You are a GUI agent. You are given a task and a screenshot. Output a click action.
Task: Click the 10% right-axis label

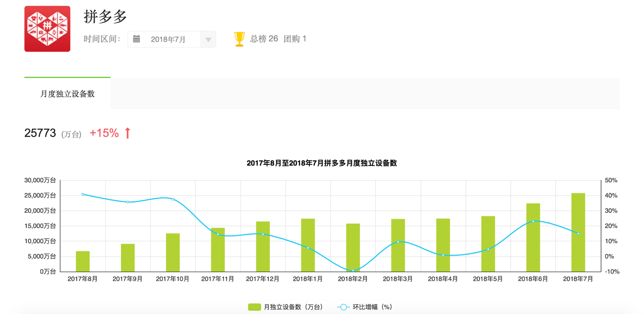pos(611,241)
